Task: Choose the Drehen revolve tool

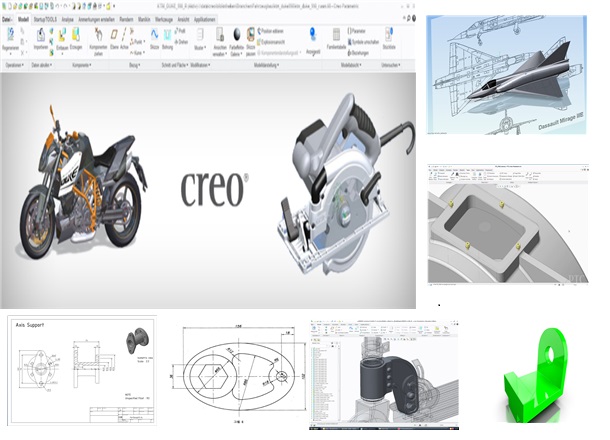Action: tap(181, 42)
